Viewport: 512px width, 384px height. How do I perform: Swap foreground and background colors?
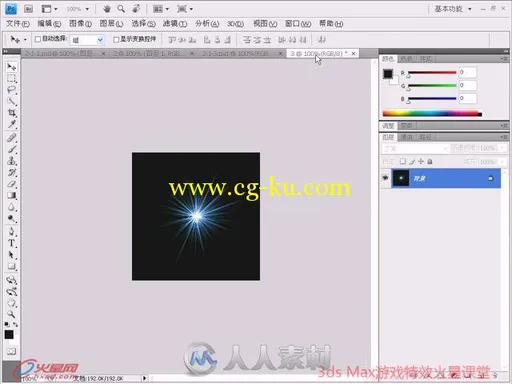(x=15, y=324)
